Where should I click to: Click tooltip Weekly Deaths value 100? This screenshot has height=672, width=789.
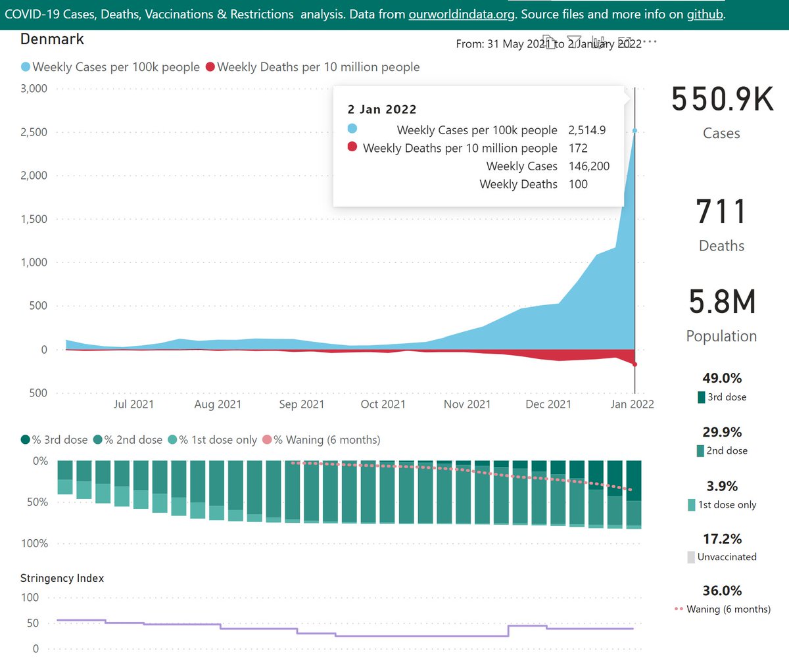pos(579,184)
